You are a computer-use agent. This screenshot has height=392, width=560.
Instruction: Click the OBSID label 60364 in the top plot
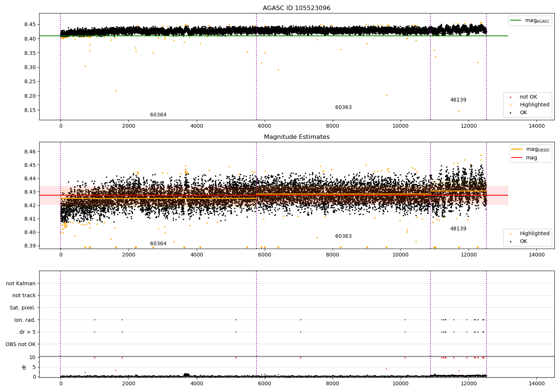158,115
